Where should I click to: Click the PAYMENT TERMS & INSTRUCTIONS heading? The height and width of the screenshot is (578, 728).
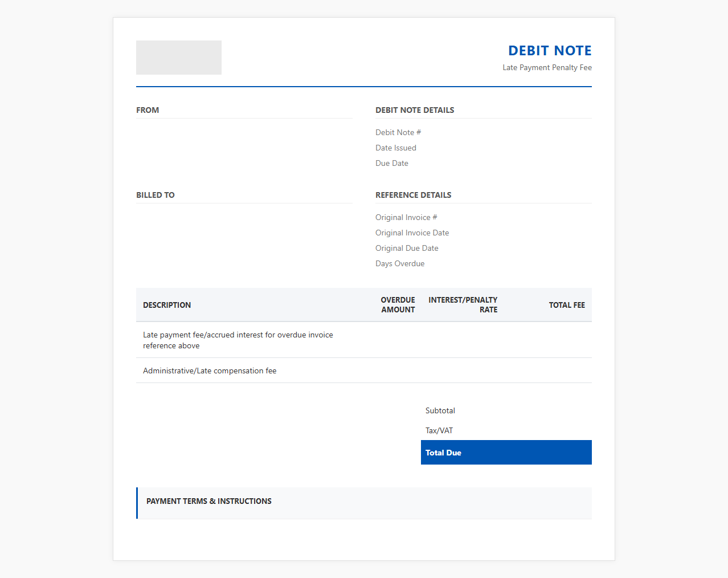tap(209, 501)
